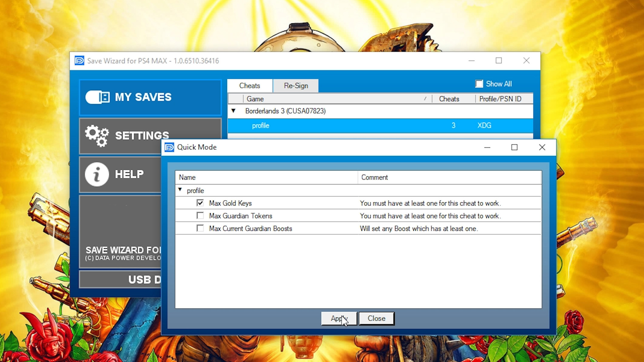Toggle the Show All checkbox

pyautogui.click(x=479, y=84)
